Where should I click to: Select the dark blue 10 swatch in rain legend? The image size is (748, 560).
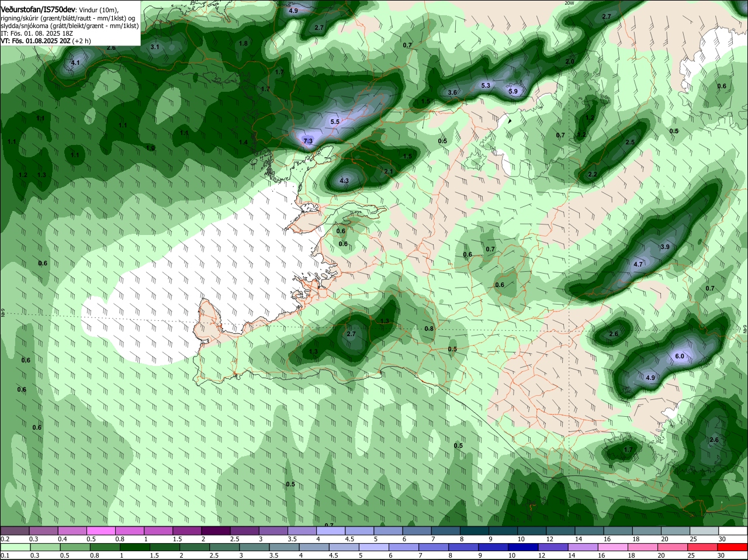click(x=522, y=548)
